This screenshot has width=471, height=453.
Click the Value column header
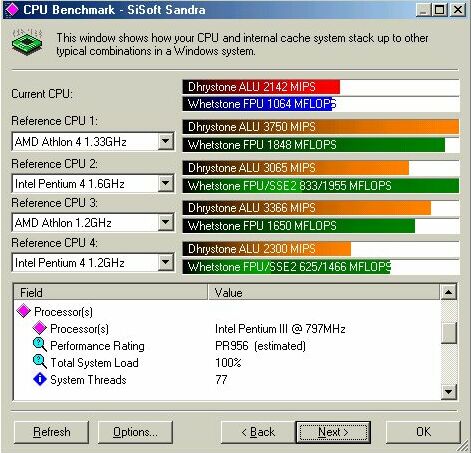pyautogui.click(x=324, y=292)
